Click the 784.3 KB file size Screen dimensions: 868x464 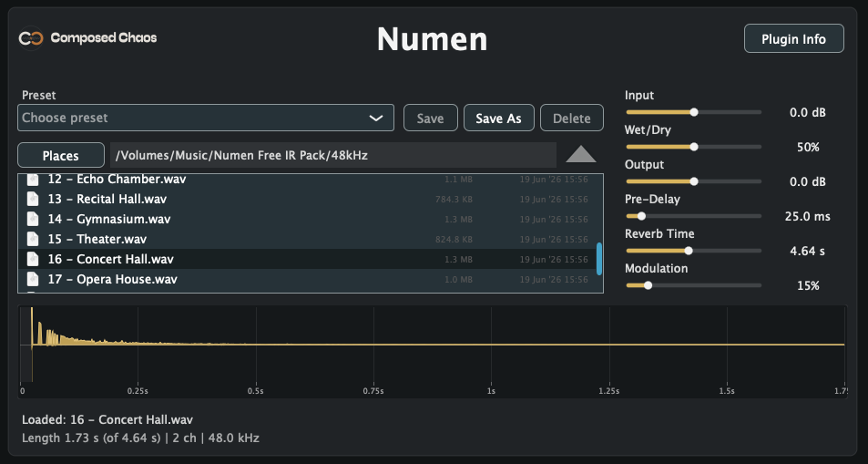click(454, 200)
